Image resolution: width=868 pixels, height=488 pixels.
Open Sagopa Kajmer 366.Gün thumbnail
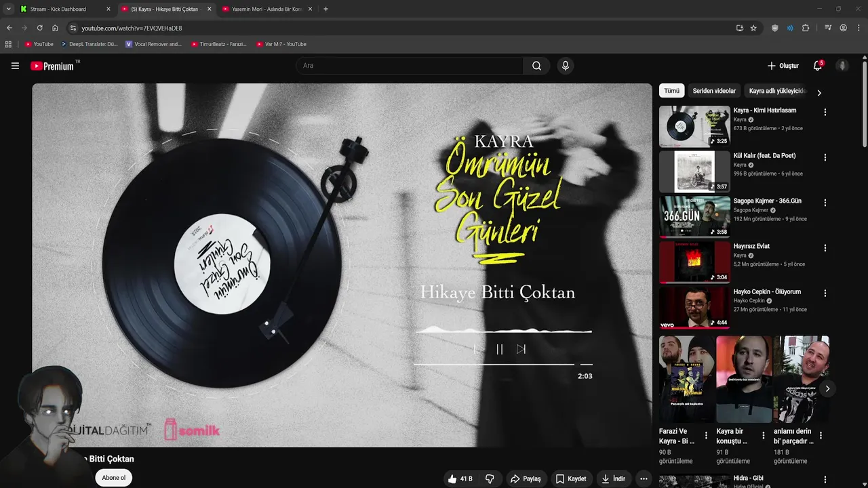(694, 217)
